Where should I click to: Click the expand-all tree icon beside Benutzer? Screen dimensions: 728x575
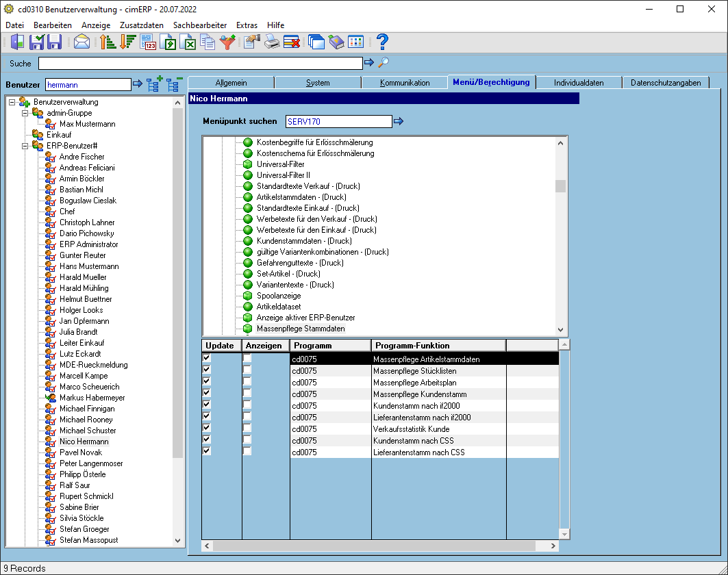click(x=155, y=84)
